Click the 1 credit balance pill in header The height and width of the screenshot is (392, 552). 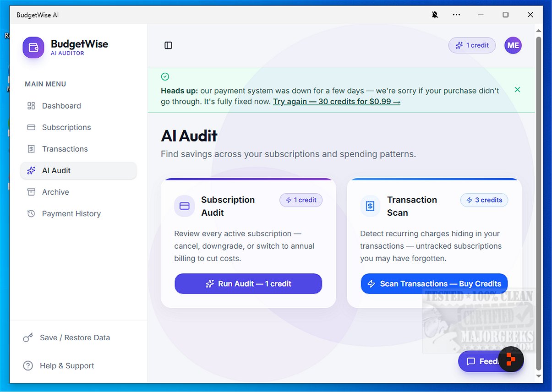[x=472, y=45]
